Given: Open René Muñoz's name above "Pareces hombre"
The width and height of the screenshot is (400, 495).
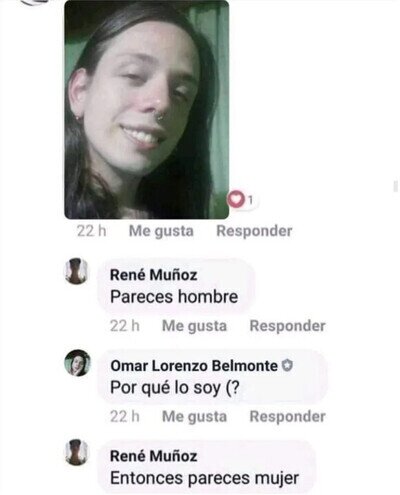Looking at the screenshot, I should pyautogui.click(x=154, y=275).
